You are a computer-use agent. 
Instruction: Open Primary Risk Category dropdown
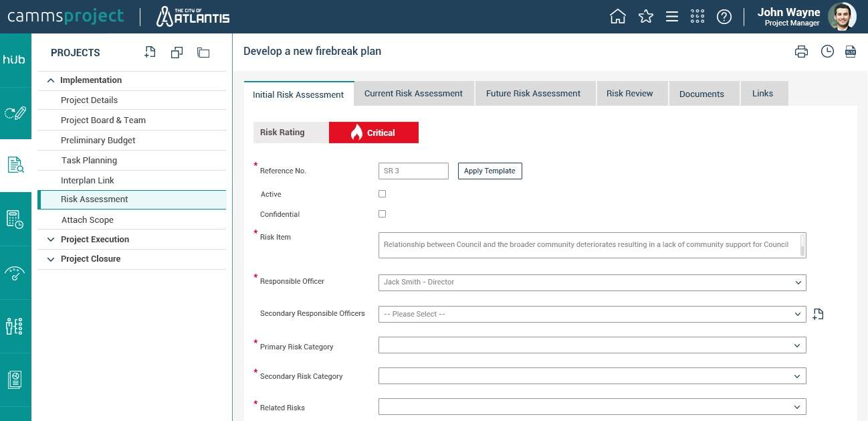[592, 345]
